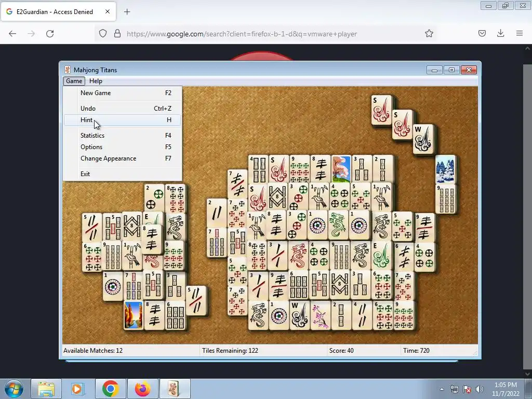The height and width of the screenshot is (399, 532).
Task: Select Change Appearance menu entry
Action: pyautogui.click(x=122, y=158)
